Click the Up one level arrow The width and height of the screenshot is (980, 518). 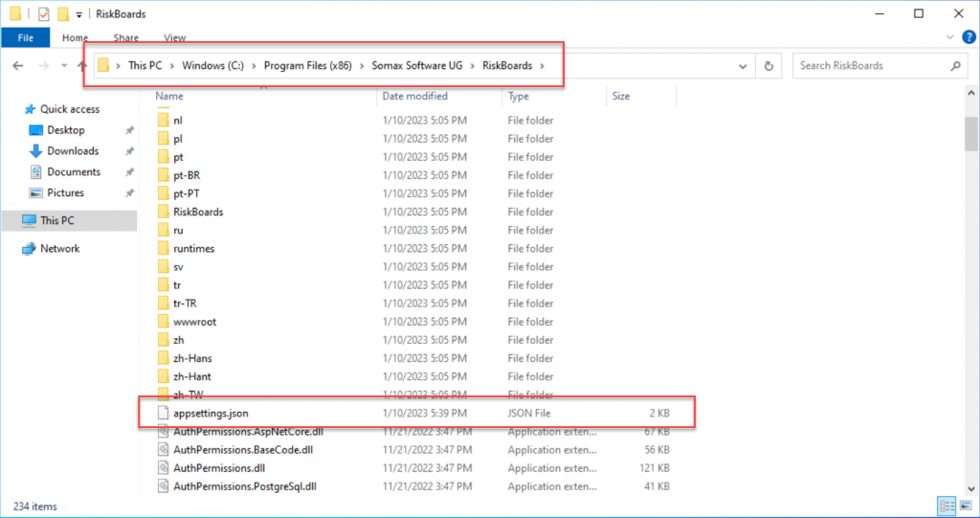click(x=79, y=66)
